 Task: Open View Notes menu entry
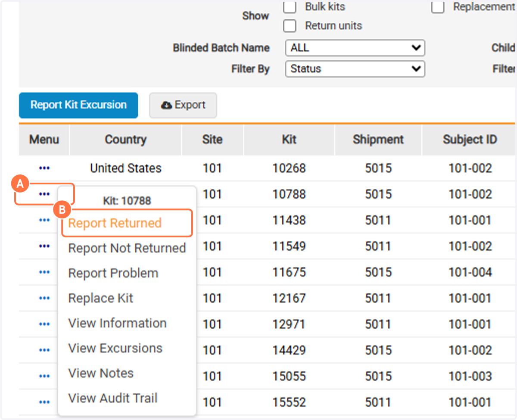point(101,373)
